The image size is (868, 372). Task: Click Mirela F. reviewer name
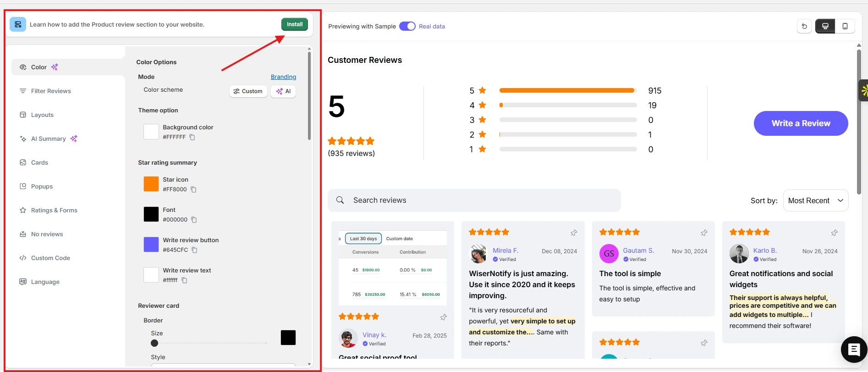click(505, 250)
